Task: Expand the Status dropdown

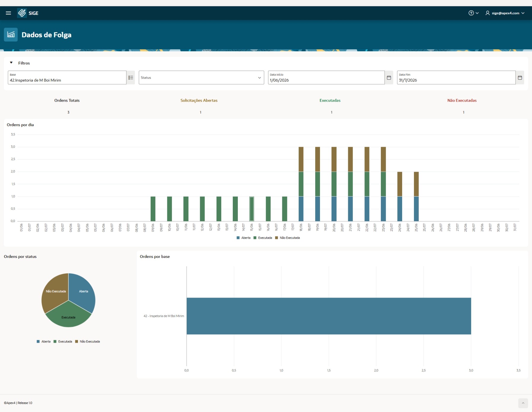Action: pyautogui.click(x=201, y=78)
